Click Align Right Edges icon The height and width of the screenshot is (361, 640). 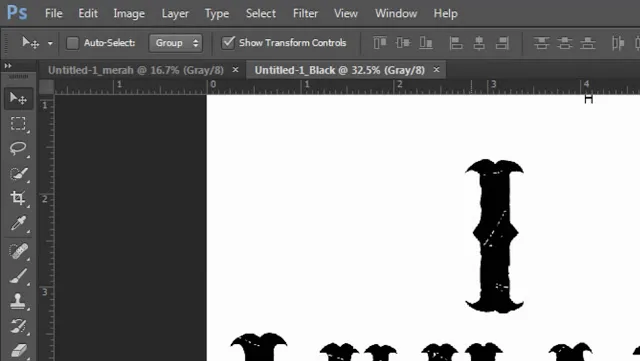click(x=502, y=42)
